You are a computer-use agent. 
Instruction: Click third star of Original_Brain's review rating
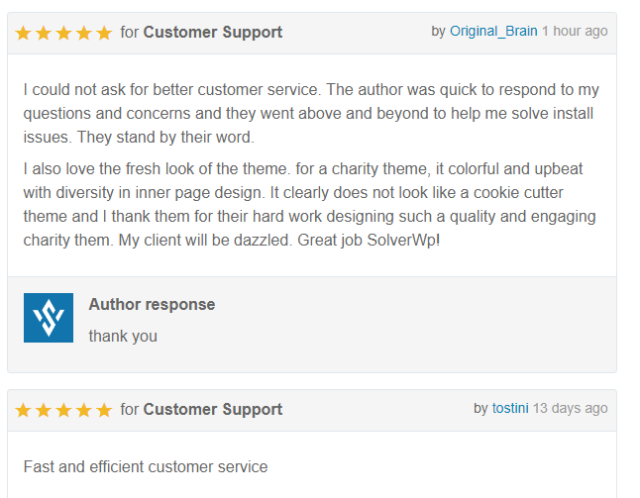(x=64, y=33)
